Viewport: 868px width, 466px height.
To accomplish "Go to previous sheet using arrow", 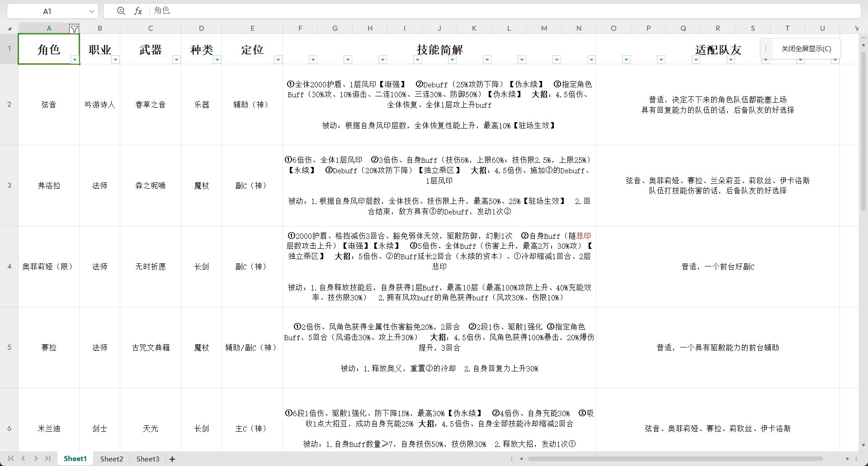I will coord(24,458).
